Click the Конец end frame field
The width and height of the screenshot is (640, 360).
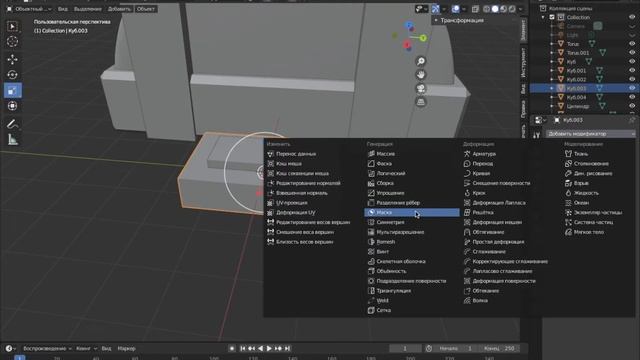pos(500,349)
